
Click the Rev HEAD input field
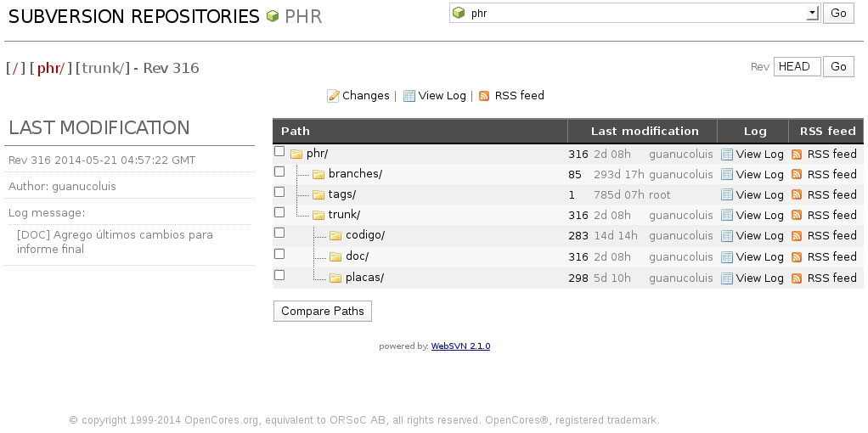tap(798, 66)
